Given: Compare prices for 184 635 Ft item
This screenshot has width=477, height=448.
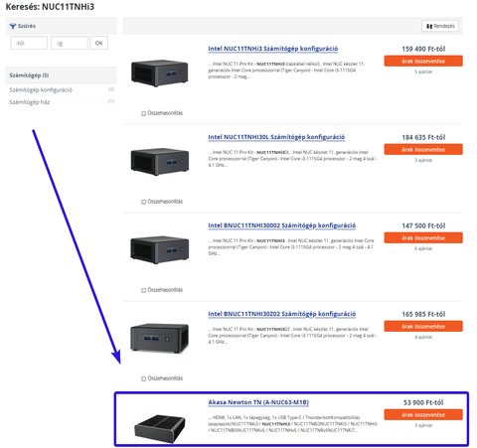Looking at the screenshot, I should 423,149.
